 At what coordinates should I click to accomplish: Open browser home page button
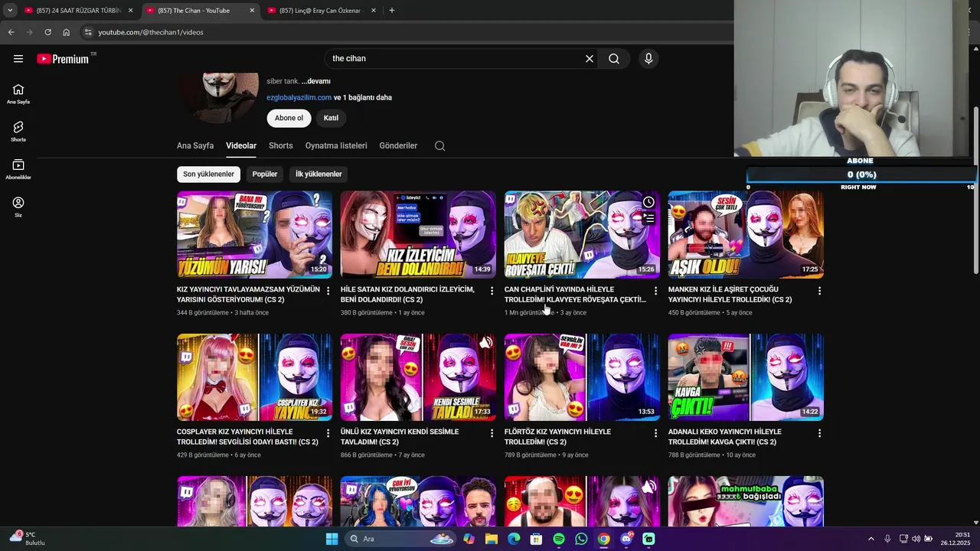pyautogui.click(x=67, y=32)
